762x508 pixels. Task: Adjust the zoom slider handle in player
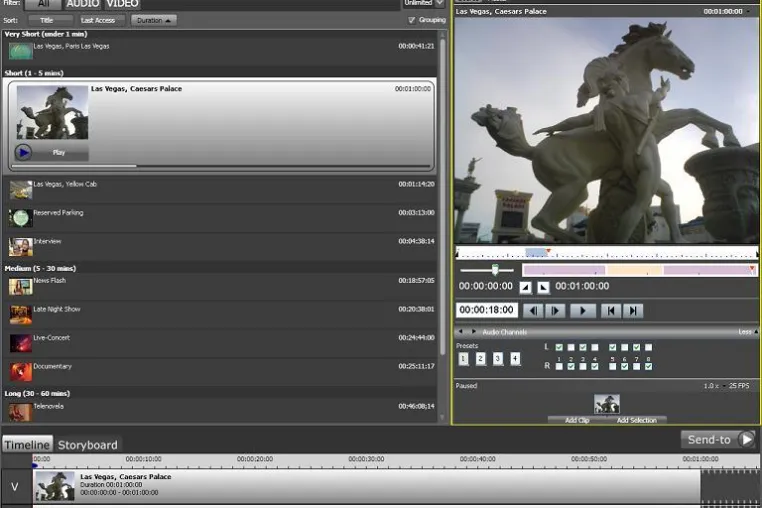click(x=495, y=269)
